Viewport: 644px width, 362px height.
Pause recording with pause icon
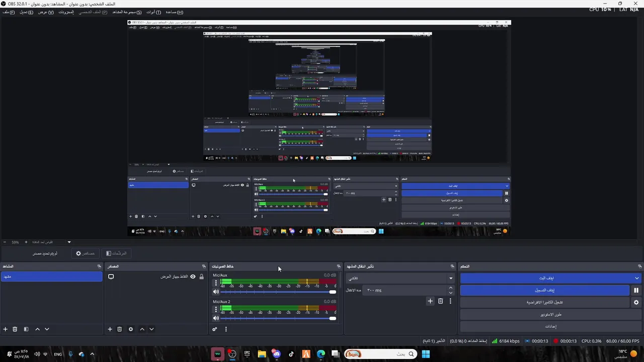point(636,290)
